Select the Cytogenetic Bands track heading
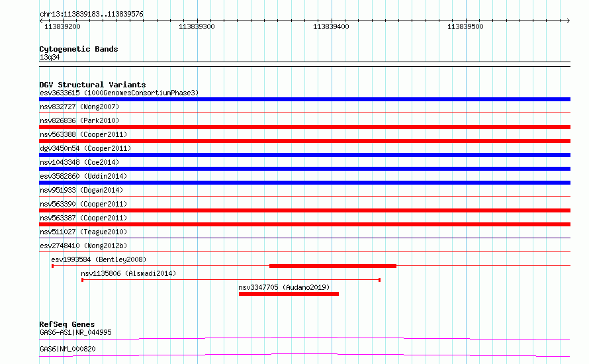The image size is (589, 364). [79, 49]
